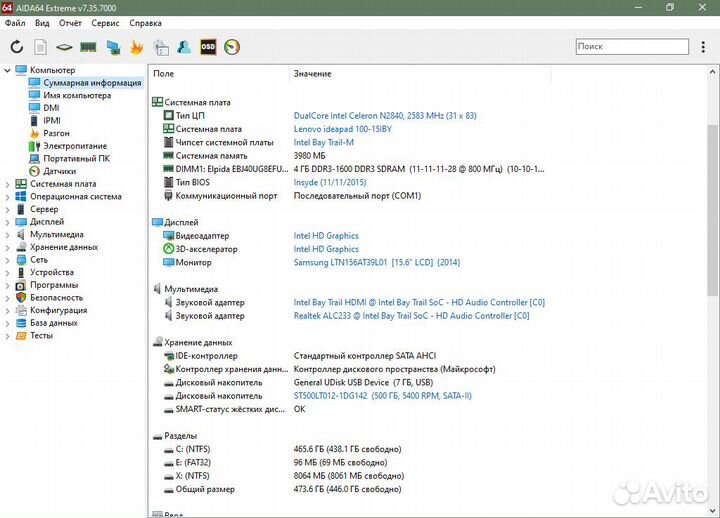Click the vertical scrollbar thumb

click(712, 210)
